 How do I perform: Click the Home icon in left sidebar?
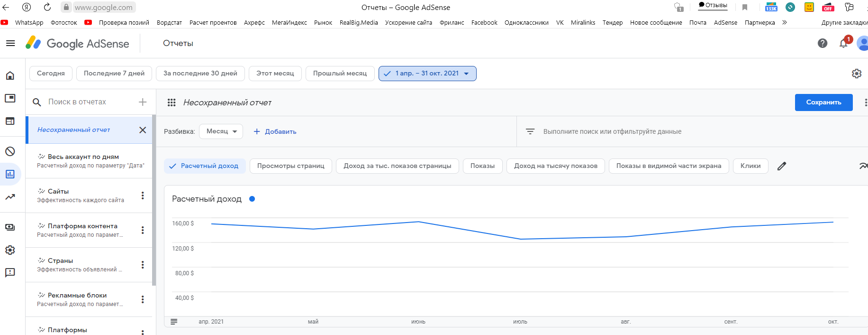10,75
